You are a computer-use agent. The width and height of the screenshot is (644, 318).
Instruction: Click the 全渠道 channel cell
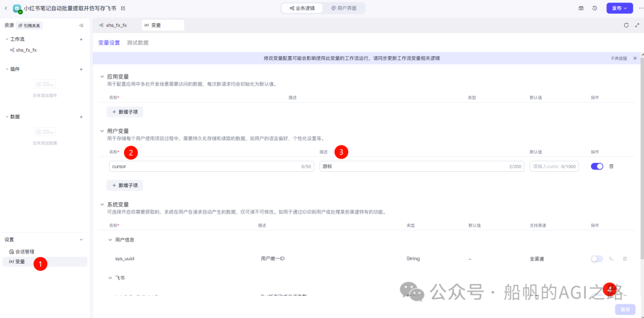click(538, 259)
